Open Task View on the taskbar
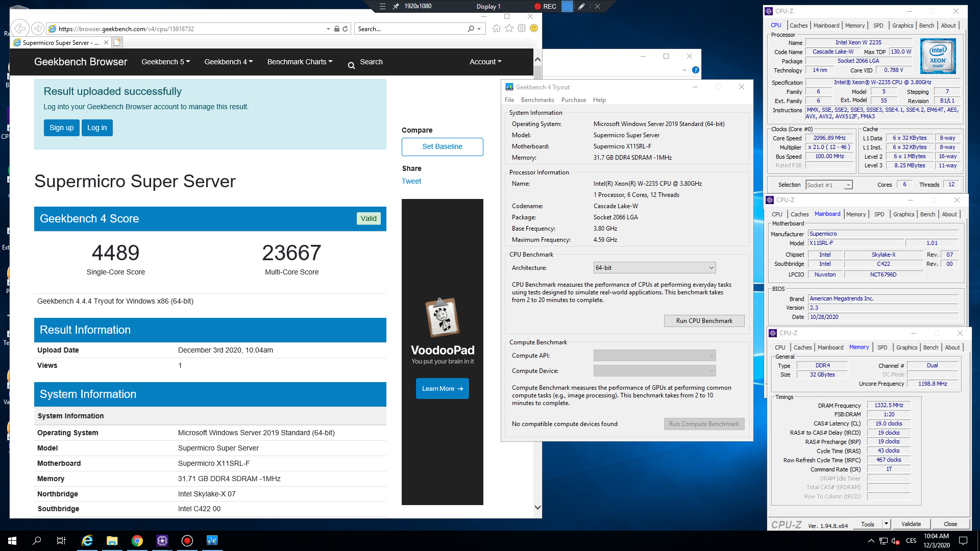Image resolution: width=980 pixels, height=551 pixels. point(61,541)
